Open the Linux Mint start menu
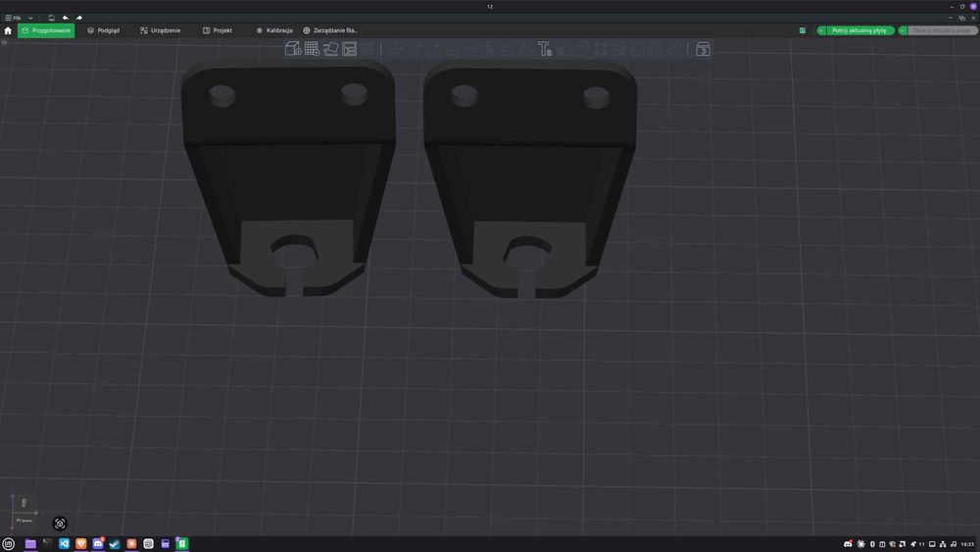980x552 pixels. (8, 544)
